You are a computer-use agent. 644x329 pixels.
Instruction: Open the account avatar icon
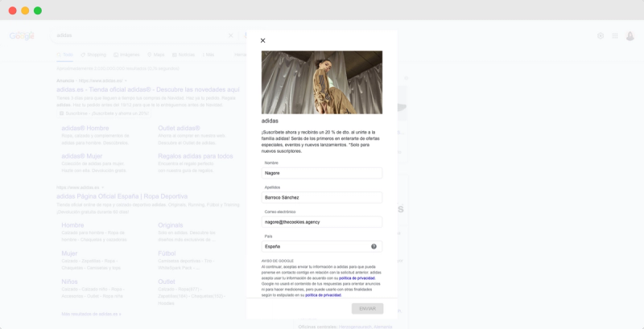(630, 35)
